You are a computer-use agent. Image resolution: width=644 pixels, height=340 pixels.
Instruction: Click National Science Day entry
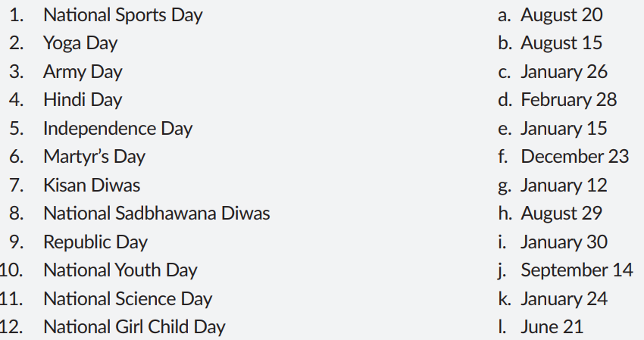point(127,299)
